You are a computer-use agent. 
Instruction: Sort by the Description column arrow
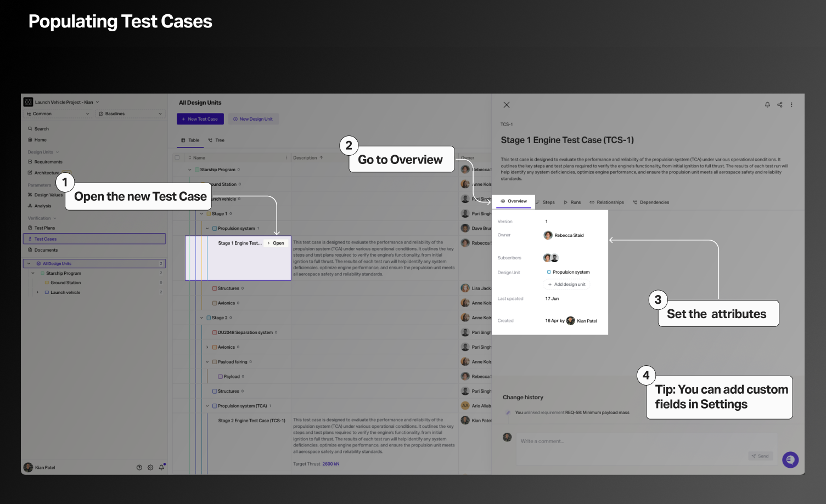(x=321, y=157)
